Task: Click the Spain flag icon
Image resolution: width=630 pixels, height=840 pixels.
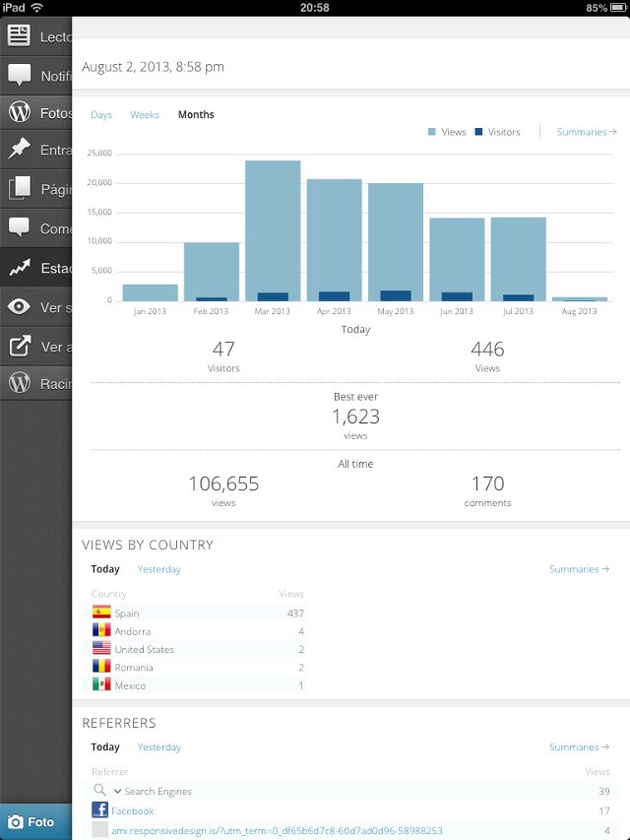Action: (101, 613)
